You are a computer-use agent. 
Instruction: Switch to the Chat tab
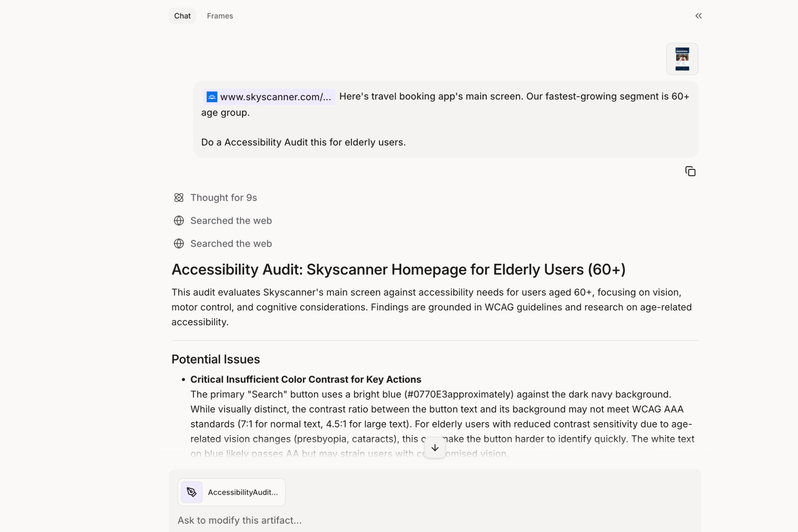click(182, 16)
